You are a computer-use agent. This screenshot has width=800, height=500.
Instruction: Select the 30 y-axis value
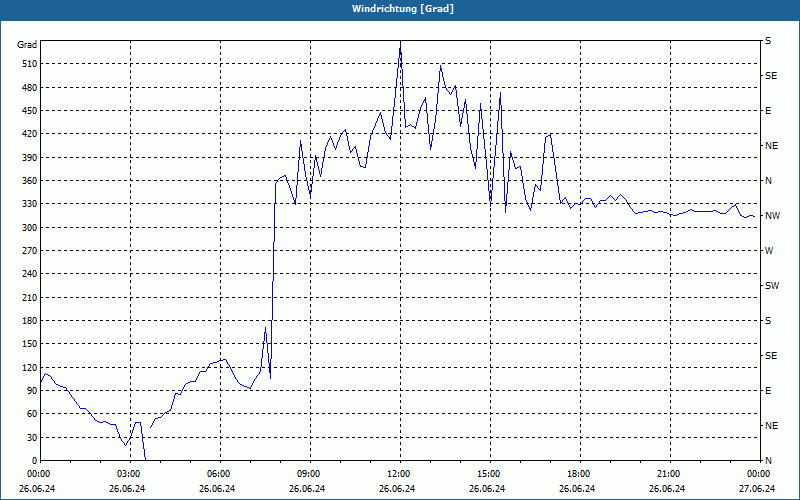pyautogui.click(x=32, y=437)
